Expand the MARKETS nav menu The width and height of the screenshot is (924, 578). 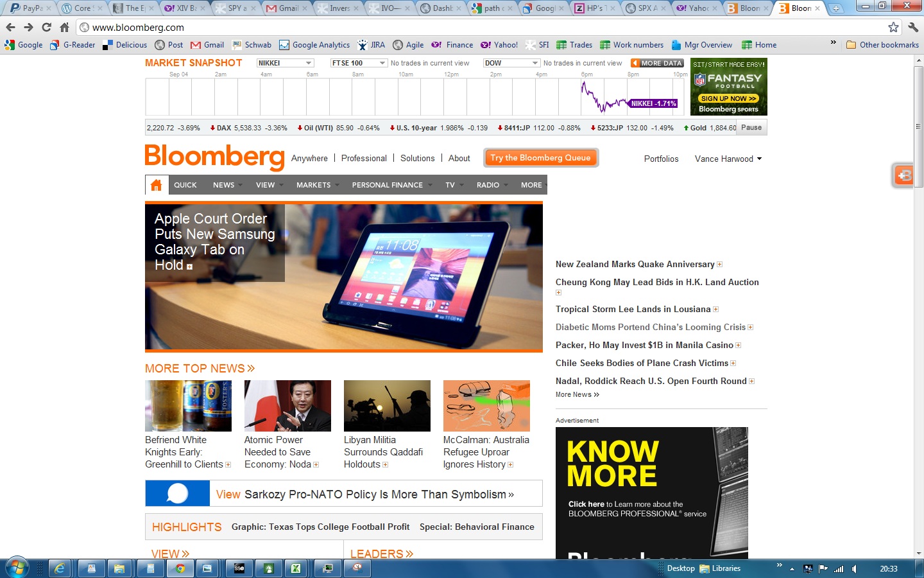tap(318, 185)
